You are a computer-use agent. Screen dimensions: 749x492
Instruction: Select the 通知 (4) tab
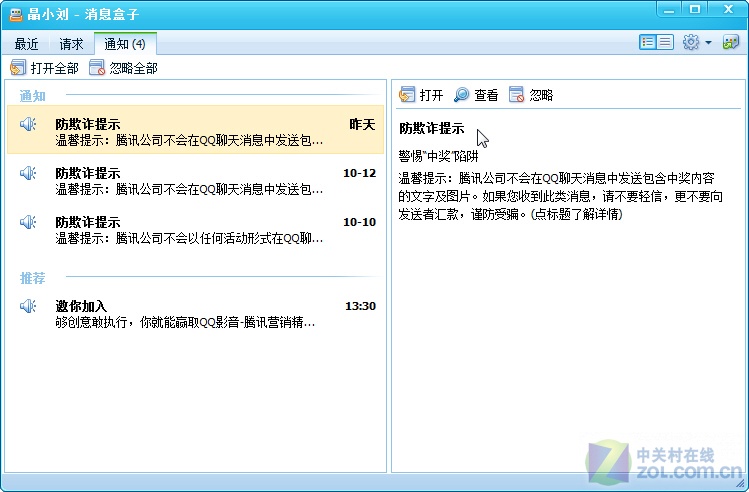pyautogui.click(x=125, y=44)
